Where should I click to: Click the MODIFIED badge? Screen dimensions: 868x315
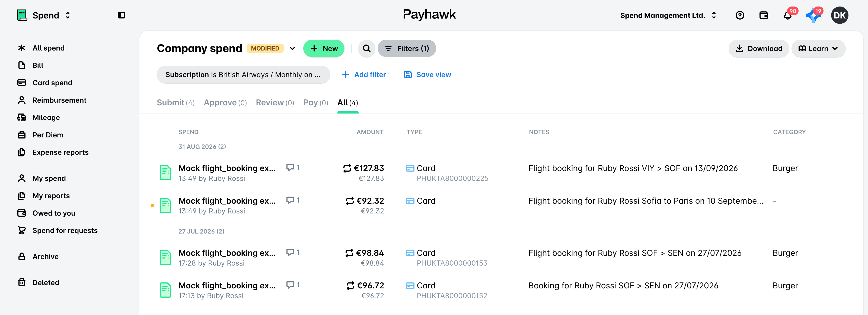click(265, 49)
